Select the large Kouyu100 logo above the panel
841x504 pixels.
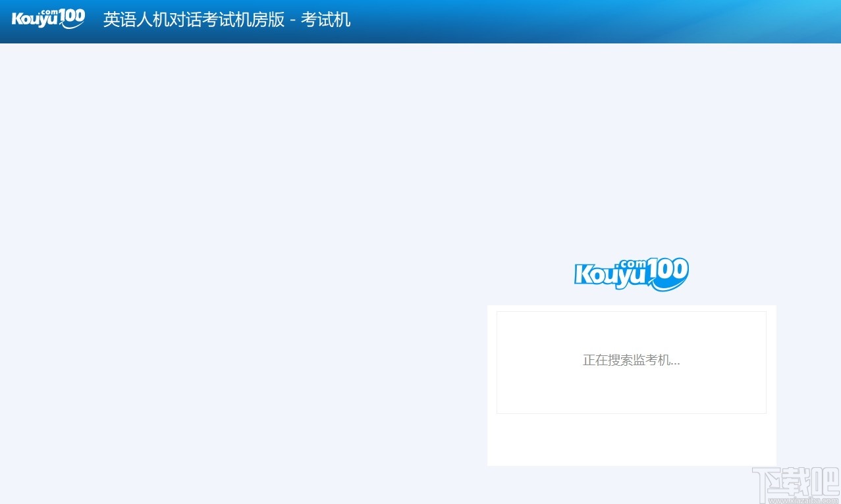coord(630,272)
